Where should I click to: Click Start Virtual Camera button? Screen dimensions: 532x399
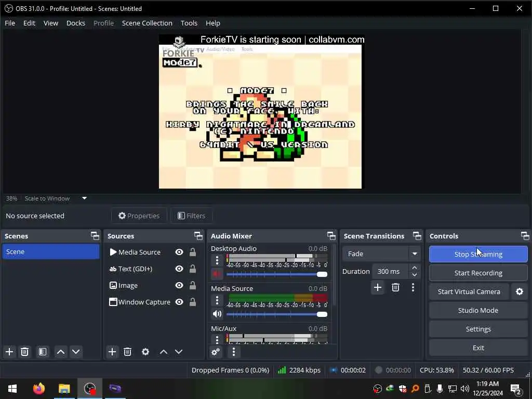coord(469,292)
